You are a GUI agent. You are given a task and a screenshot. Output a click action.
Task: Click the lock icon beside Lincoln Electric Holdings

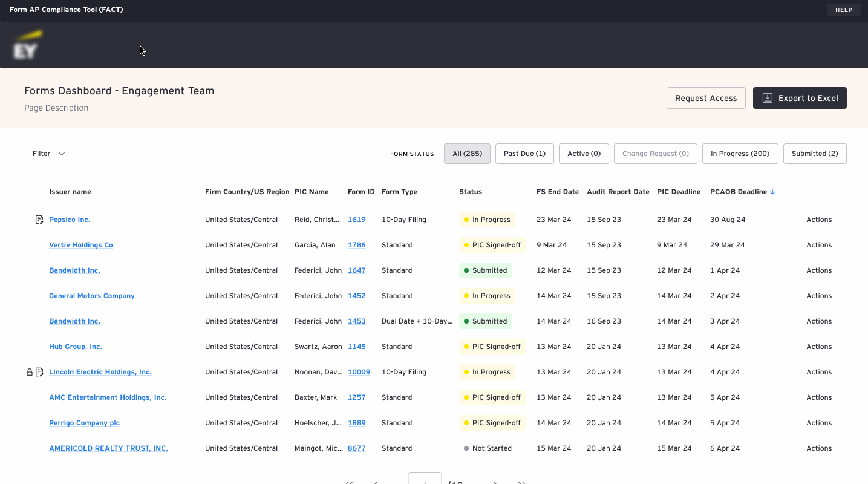click(30, 372)
